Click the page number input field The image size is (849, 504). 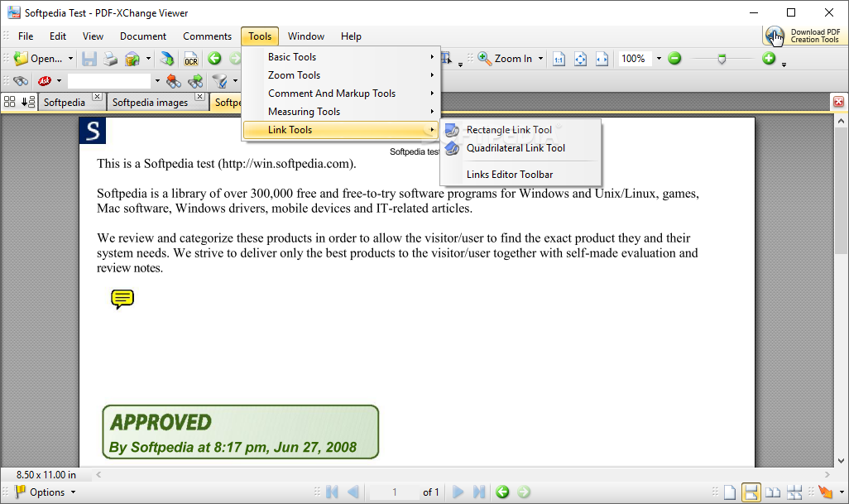[x=394, y=492]
